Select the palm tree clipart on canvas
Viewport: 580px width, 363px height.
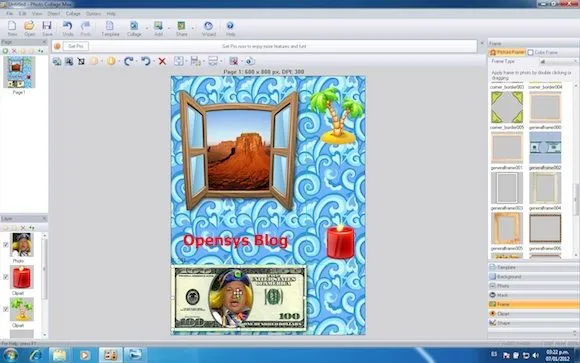coord(337,116)
